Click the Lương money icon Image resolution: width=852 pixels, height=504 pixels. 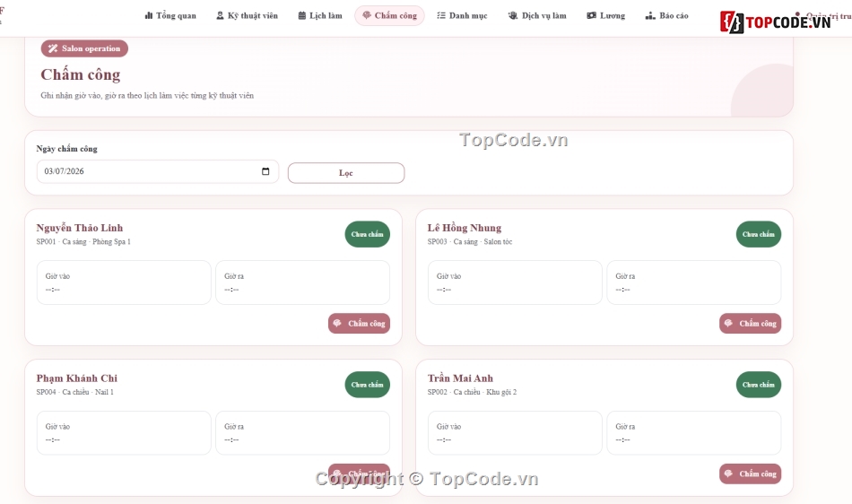[591, 16]
